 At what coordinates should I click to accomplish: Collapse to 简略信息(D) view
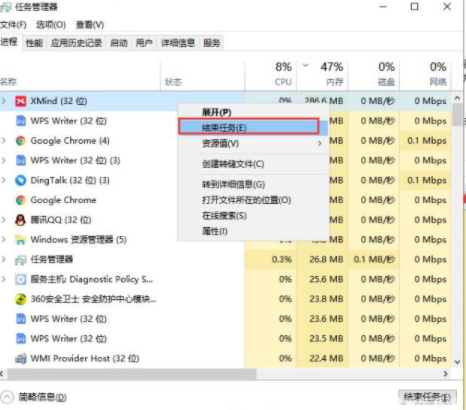coord(34,397)
